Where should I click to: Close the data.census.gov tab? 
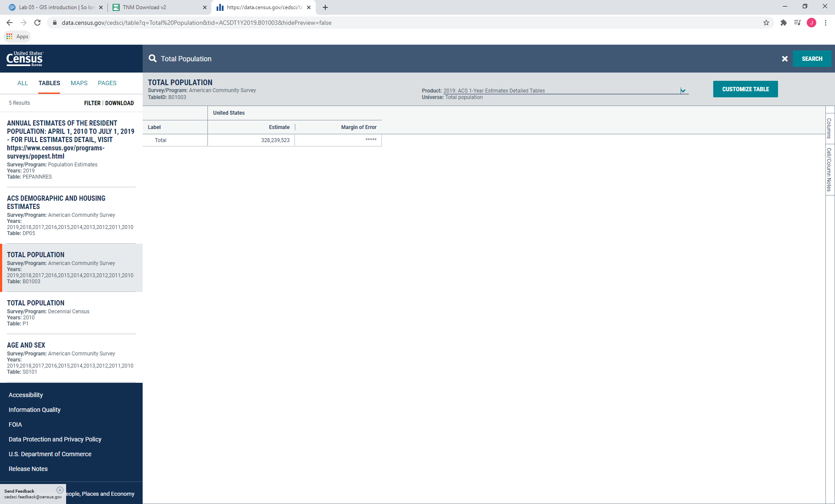click(x=309, y=7)
